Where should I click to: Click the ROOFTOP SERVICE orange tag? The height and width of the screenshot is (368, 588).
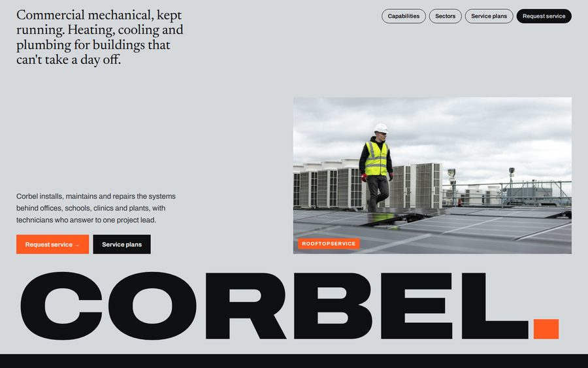coord(329,243)
